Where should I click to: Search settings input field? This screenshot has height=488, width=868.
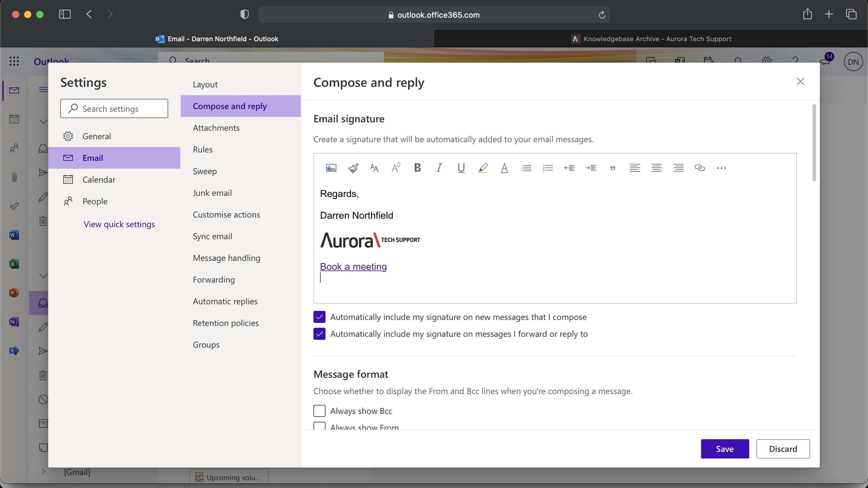115,108
